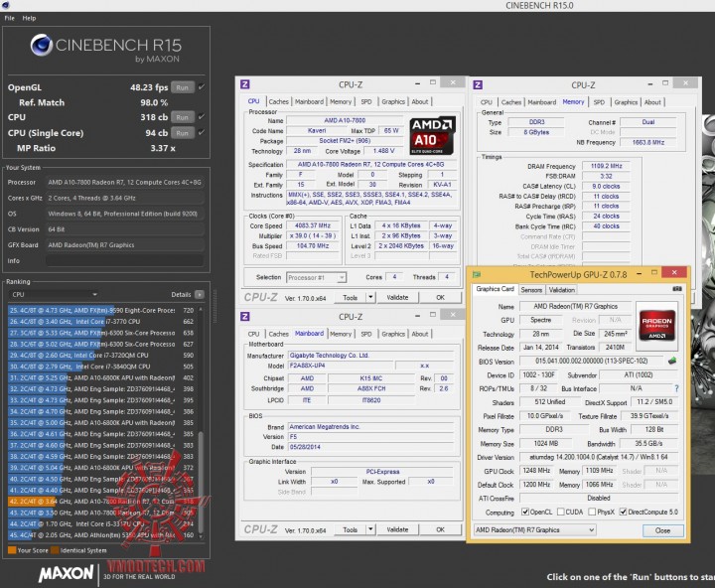Click the Z icon of the CPU-Z Memory window

[478, 84]
